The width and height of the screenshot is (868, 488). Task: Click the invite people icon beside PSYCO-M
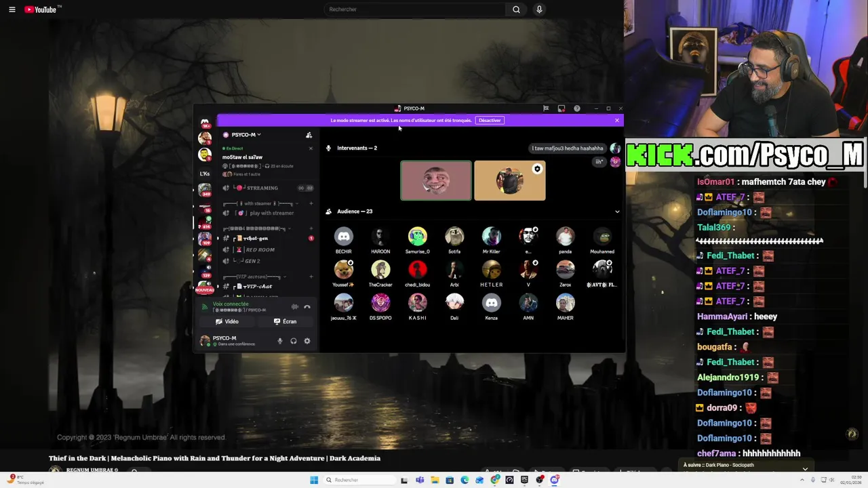pyautogui.click(x=309, y=135)
